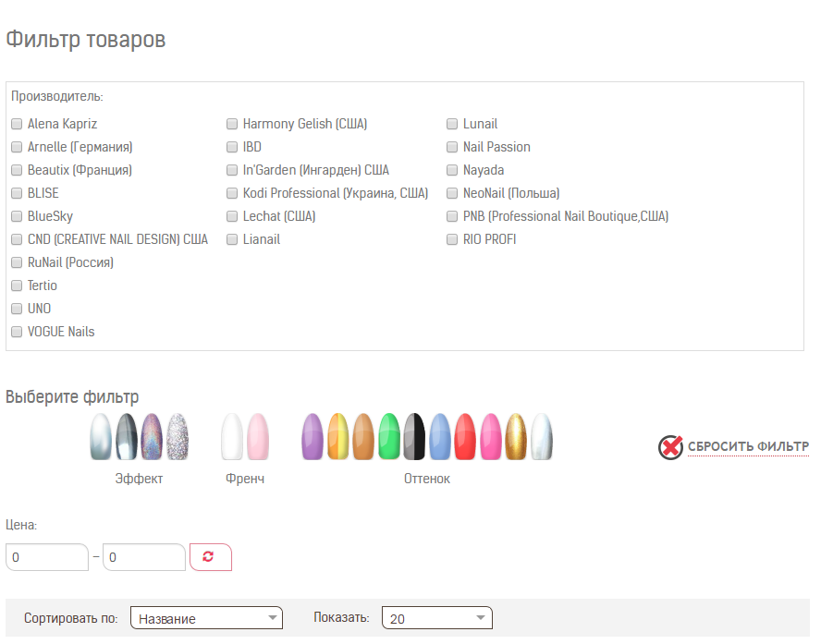Select the Lianail checkbox
This screenshot has width=821, height=644.
[x=232, y=239]
